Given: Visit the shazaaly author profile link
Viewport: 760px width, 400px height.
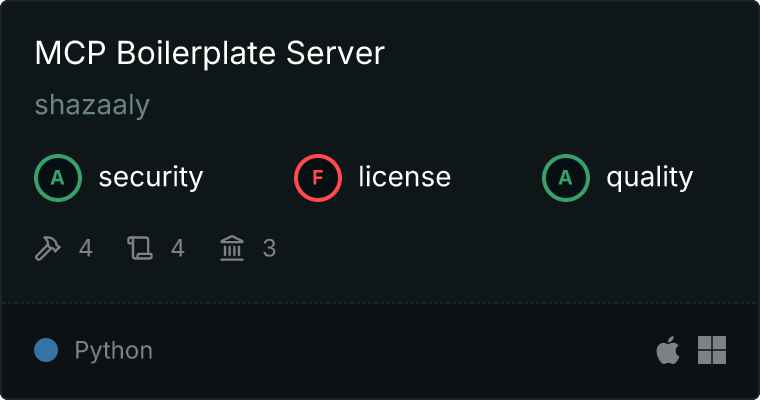Looking at the screenshot, I should point(92,105).
